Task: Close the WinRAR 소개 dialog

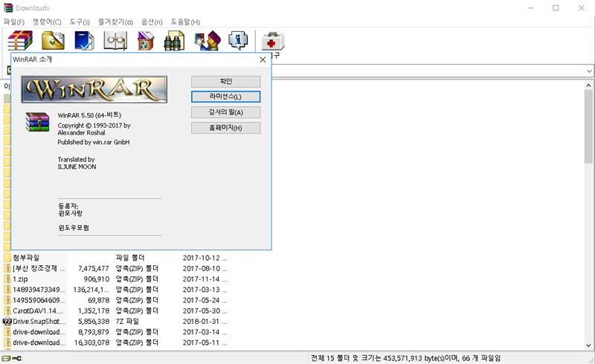Action: click(263, 59)
